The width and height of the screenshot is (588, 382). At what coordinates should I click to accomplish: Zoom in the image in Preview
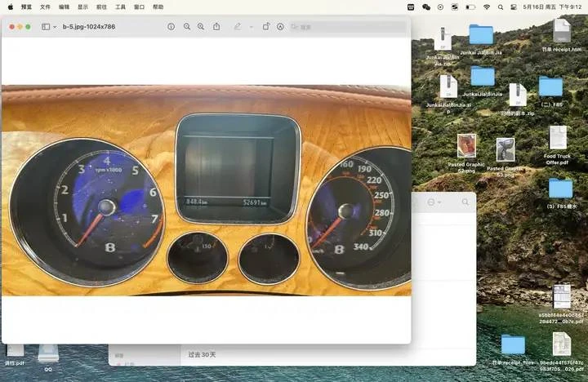tap(201, 27)
